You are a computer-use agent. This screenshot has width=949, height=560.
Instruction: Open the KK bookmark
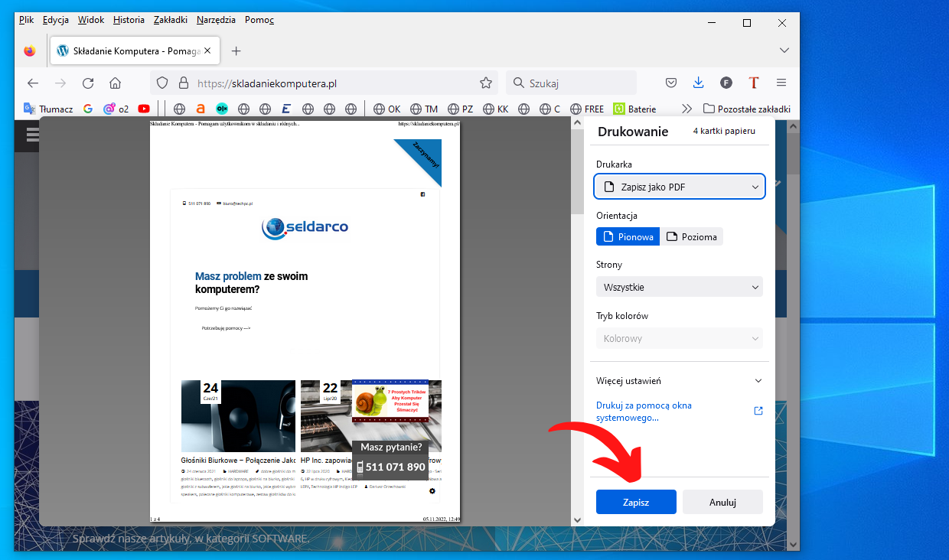pyautogui.click(x=495, y=109)
